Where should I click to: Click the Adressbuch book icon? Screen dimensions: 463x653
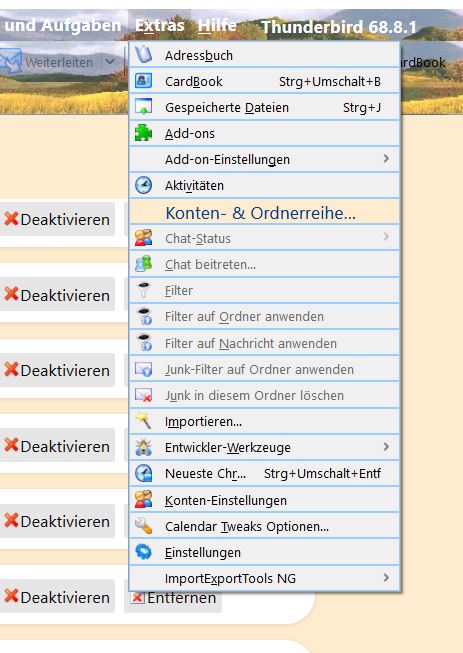[143, 55]
